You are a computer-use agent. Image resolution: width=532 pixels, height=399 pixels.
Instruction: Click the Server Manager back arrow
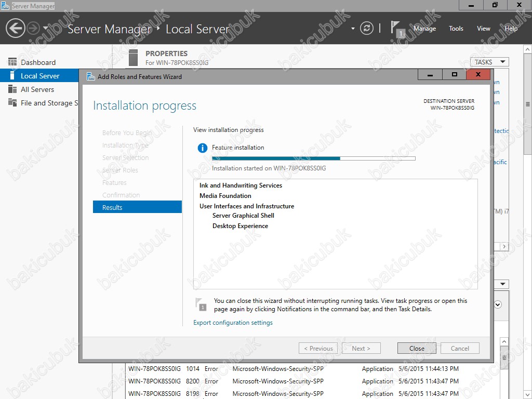coord(15,28)
